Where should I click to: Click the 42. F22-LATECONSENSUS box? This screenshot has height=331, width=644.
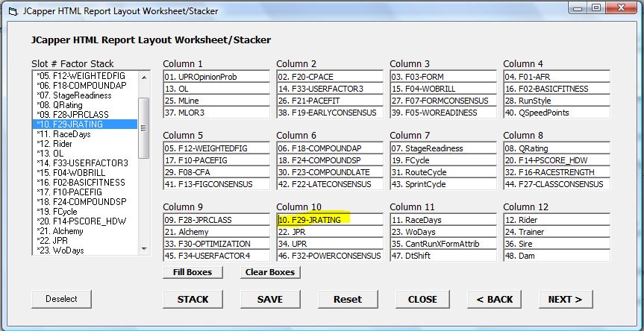(x=329, y=184)
